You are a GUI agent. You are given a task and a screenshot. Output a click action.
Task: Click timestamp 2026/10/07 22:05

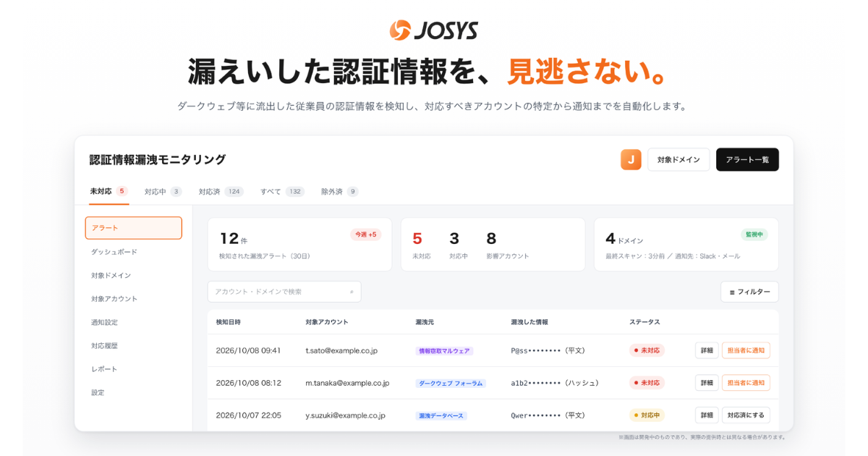click(x=248, y=415)
